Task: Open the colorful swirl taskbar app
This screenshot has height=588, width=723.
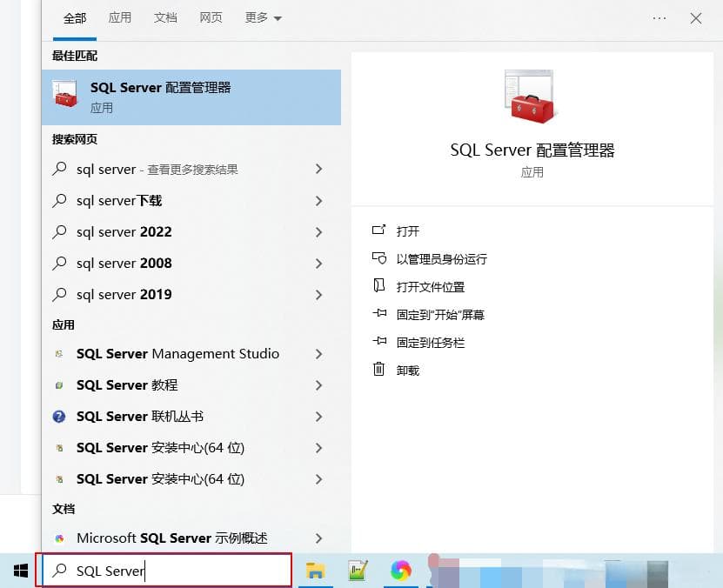Action: click(x=400, y=571)
